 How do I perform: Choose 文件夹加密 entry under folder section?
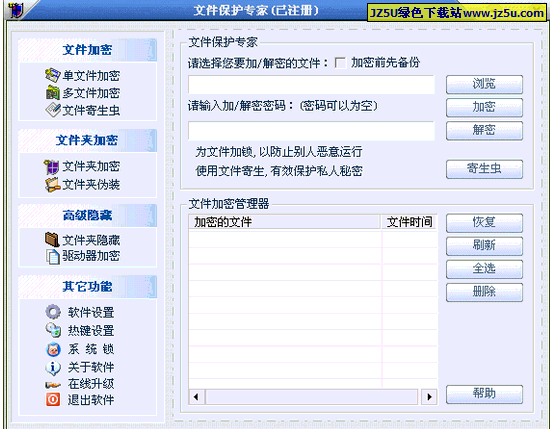(91, 166)
